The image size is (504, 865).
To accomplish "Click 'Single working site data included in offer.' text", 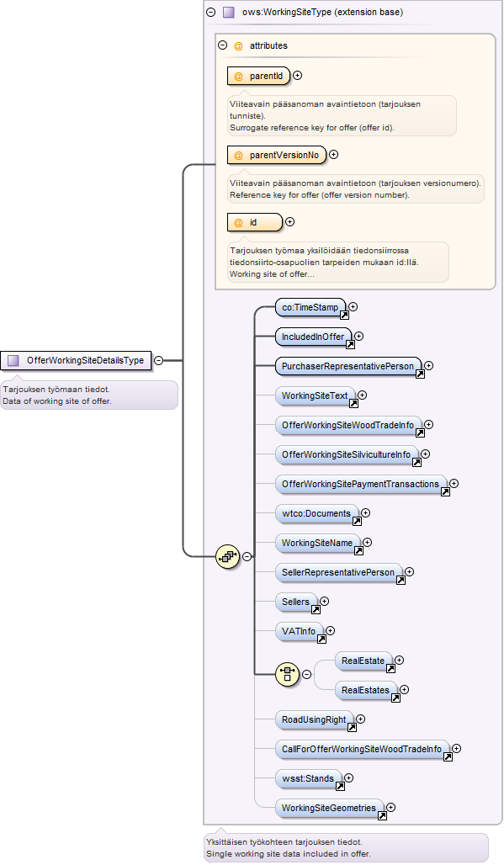I will coord(289,853).
